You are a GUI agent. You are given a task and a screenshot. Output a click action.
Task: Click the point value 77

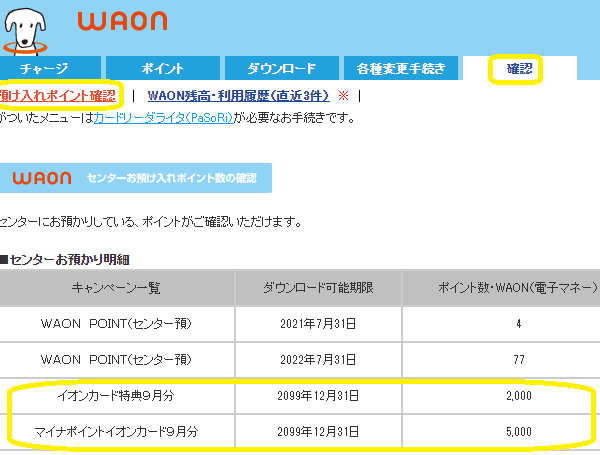[x=519, y=360]
